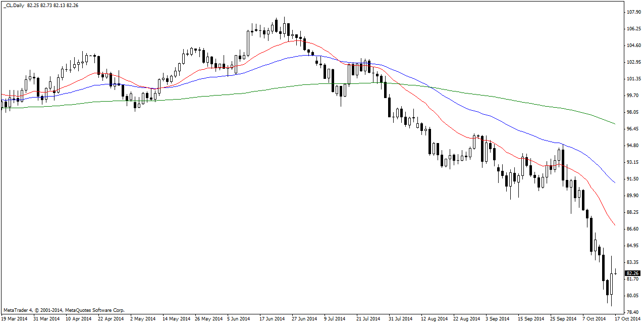Choose the 3 Sep 2014 date marker

pyautogui.click(x=498, y=319)
